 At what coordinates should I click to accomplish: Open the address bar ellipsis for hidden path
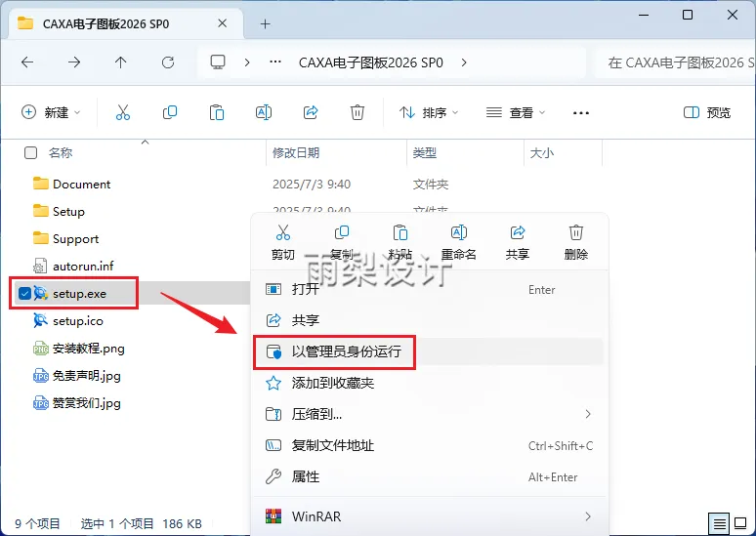point(275,62)
